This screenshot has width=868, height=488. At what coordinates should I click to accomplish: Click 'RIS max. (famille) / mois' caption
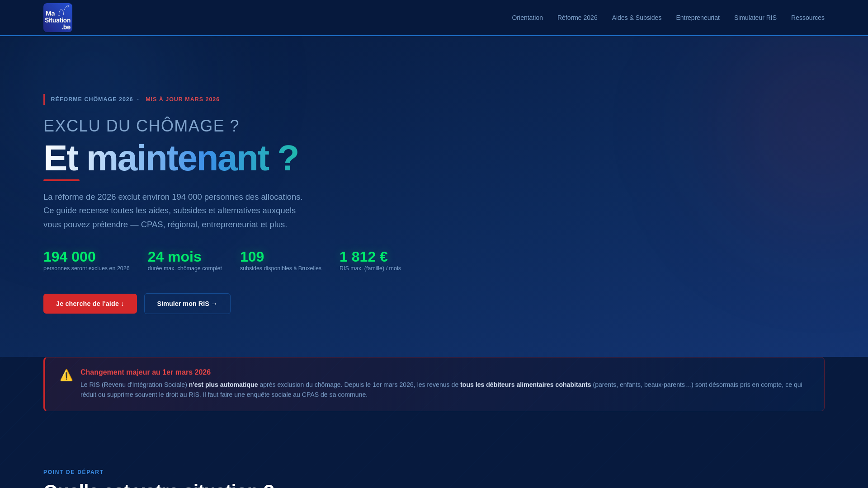[370, 268]
